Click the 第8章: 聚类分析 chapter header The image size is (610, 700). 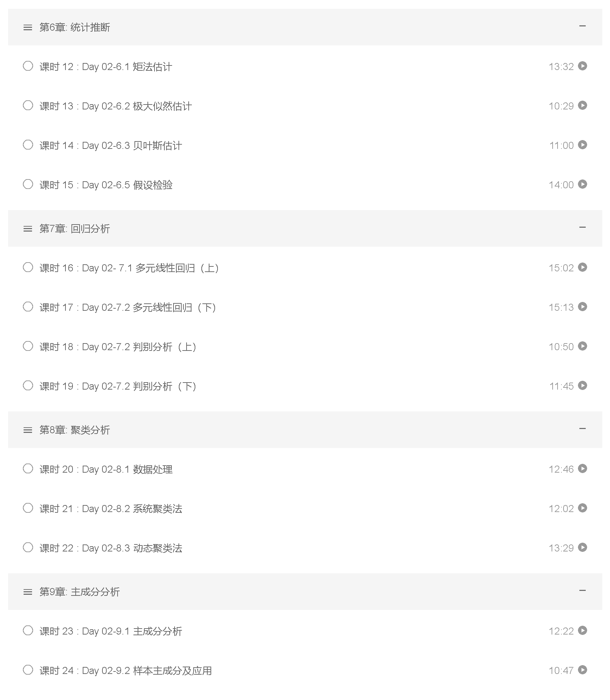[x=75, y=430]
